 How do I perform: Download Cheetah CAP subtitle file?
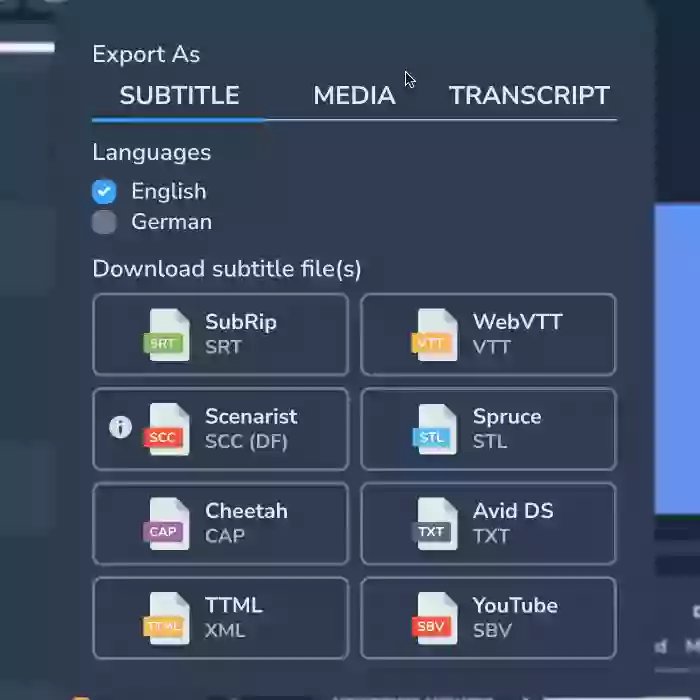[221, 524]
